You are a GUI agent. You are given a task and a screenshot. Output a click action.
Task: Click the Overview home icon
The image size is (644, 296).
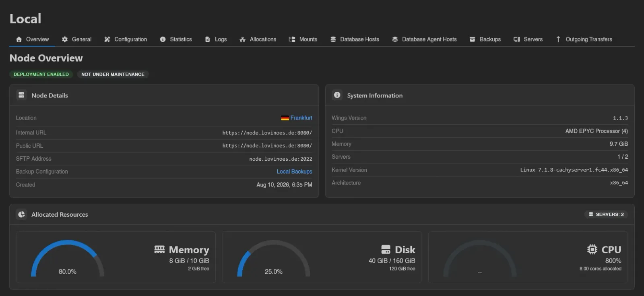pos(19,39)
